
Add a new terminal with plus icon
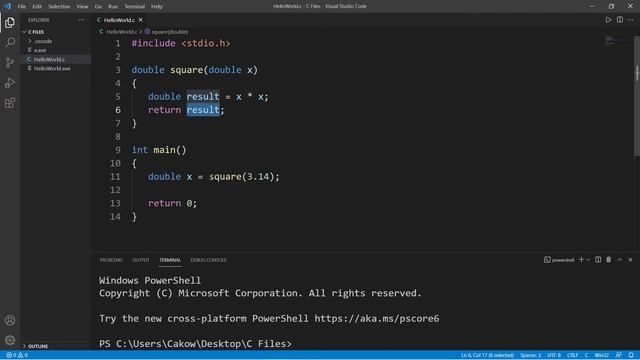click(x=581, y=260)
